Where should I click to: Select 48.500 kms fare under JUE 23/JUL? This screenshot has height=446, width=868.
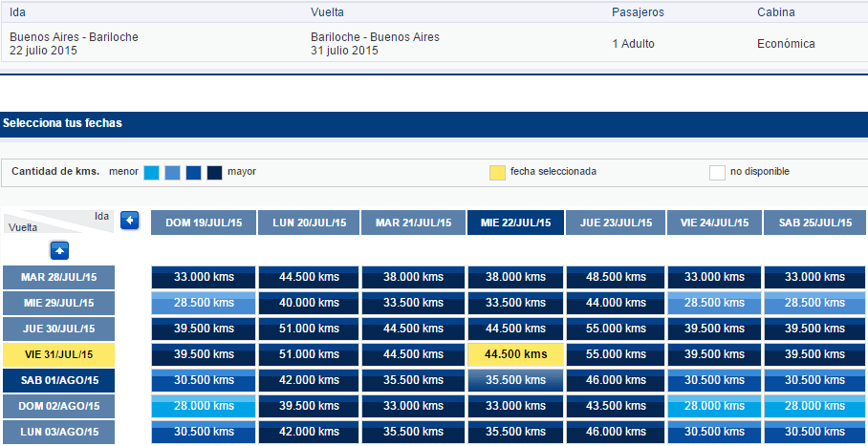click(x=617, y=277)
